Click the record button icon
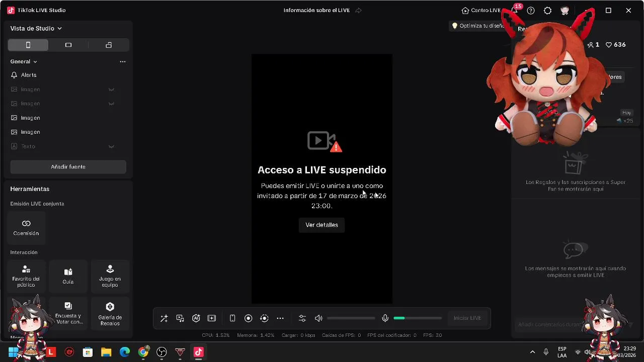644x362 pixels. coord(248,318)
